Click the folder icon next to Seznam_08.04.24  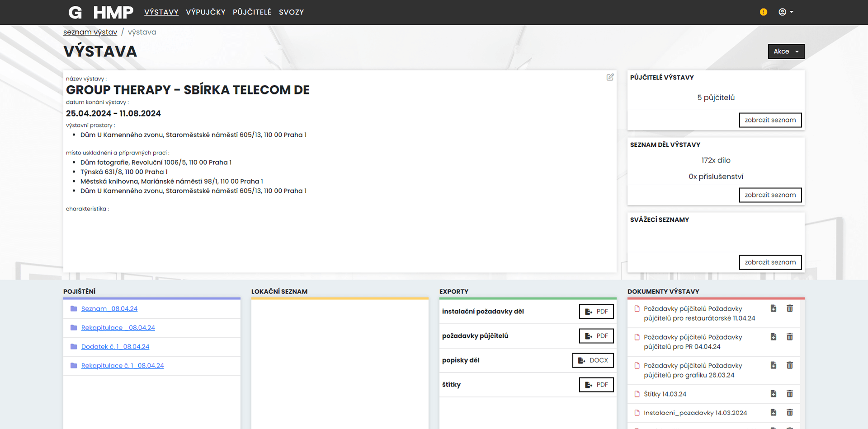[x=73, y=308]
